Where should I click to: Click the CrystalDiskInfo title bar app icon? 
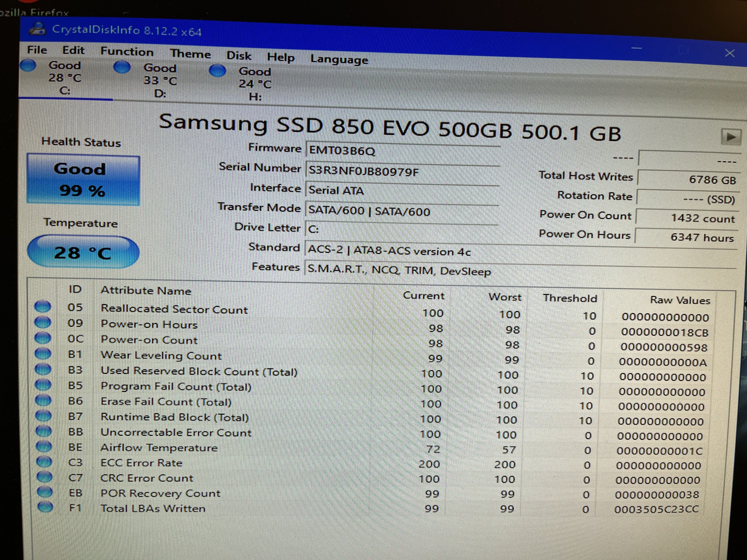coord(38,29)
